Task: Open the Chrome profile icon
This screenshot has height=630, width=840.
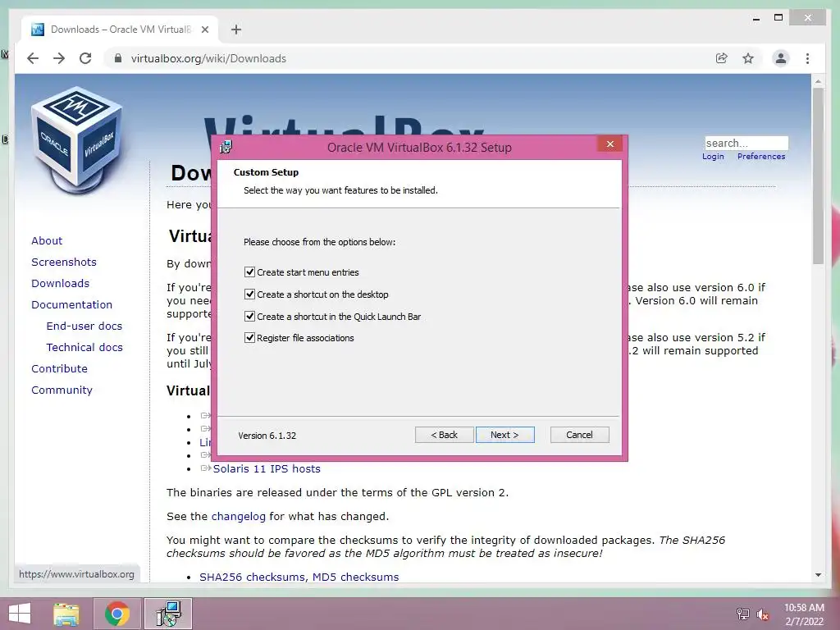Action: pos(781,58)
